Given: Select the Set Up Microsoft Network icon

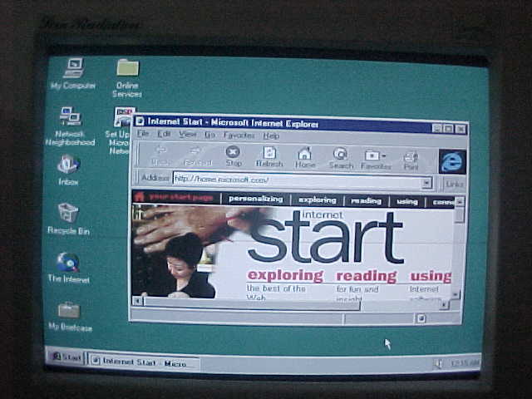Looking at the screenshot, I should point(118,131).
